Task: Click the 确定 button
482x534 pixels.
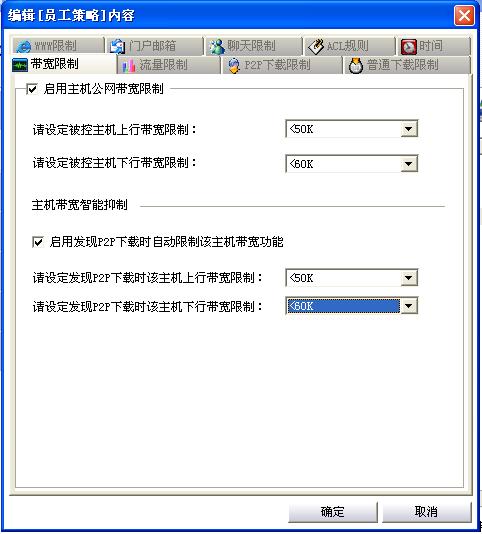Action: (333, 512)
